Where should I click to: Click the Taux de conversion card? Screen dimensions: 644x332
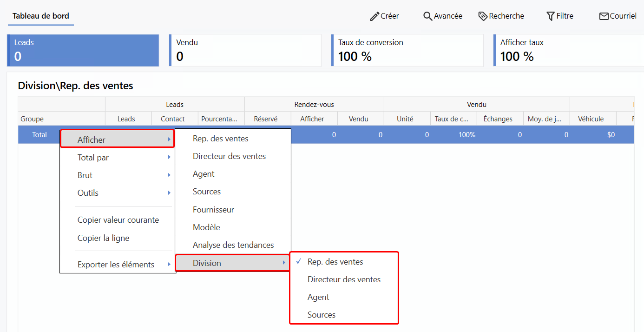point(407,50)
